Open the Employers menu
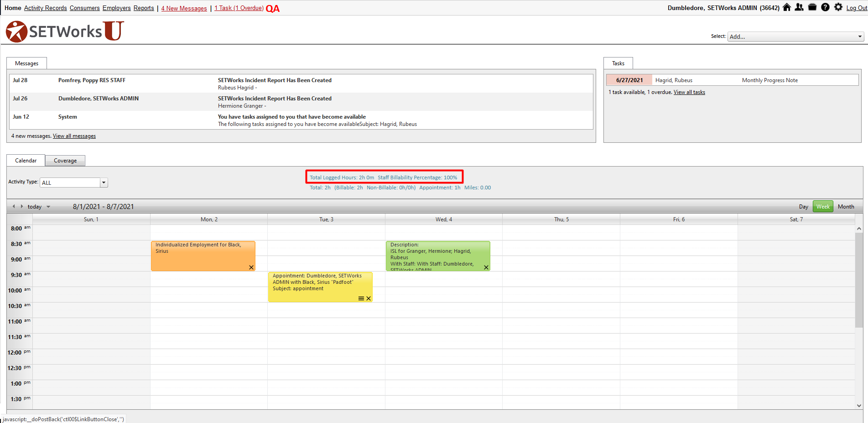The width and height of the screenshot is (868, 423). [117, 8]
